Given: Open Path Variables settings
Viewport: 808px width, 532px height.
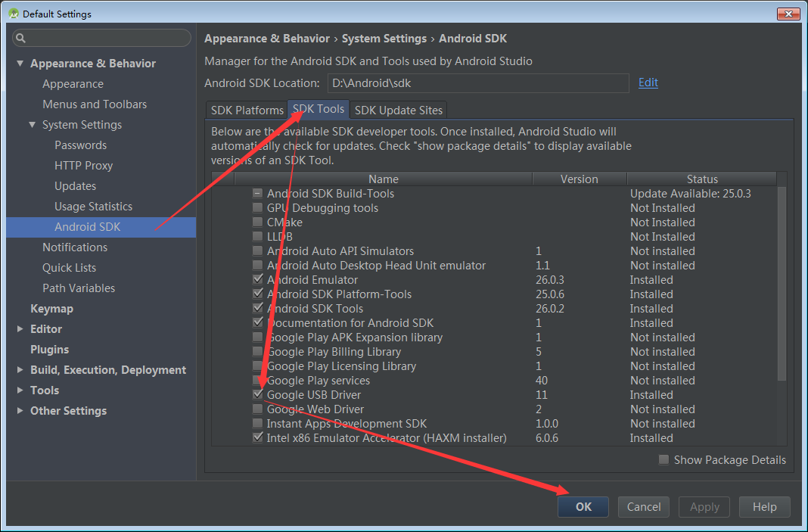Looking at the screenshot, I should (79, 288).
